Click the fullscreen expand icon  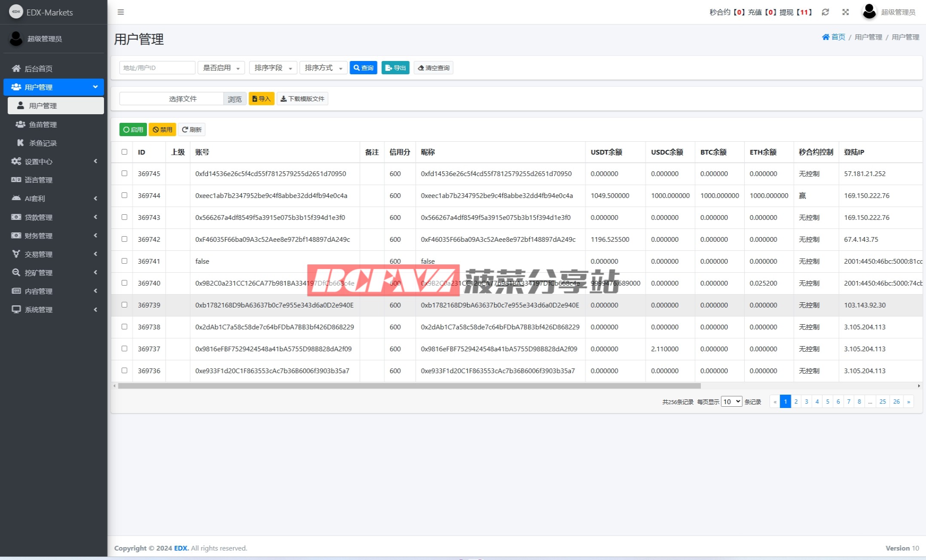coord(845,12)
